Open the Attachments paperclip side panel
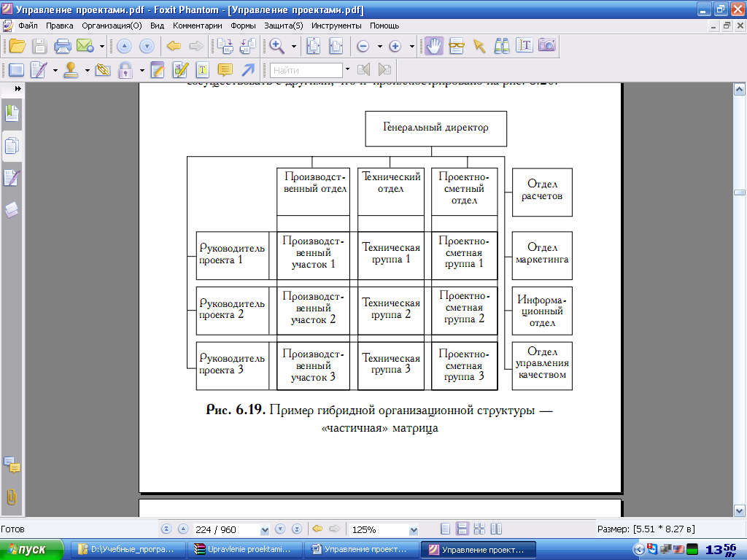The width and height of the screenshot is (747, 560). tap(12, 497)
